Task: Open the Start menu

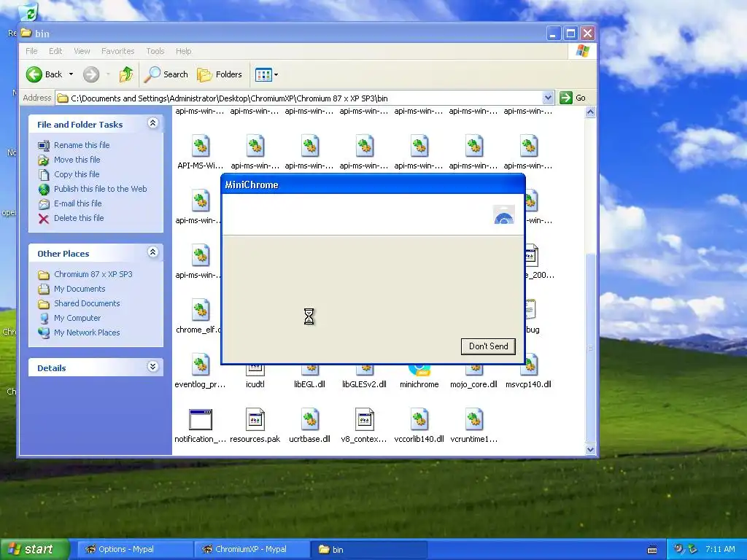Action: pos(34,549)
